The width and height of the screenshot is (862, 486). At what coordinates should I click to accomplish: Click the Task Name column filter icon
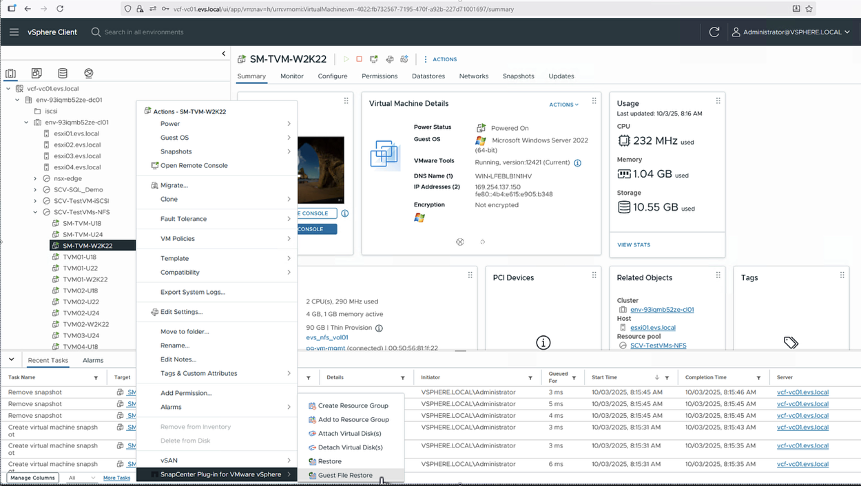96,378
